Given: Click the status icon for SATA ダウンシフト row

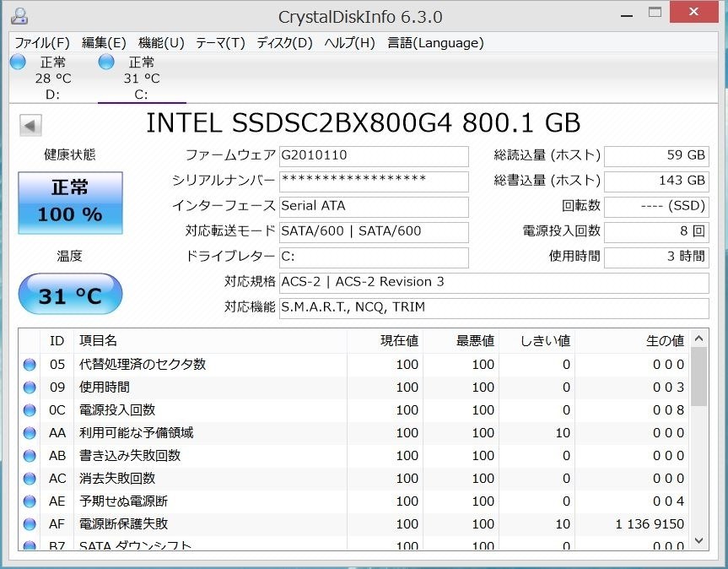Looking at the screenshot, I should 29,545.
